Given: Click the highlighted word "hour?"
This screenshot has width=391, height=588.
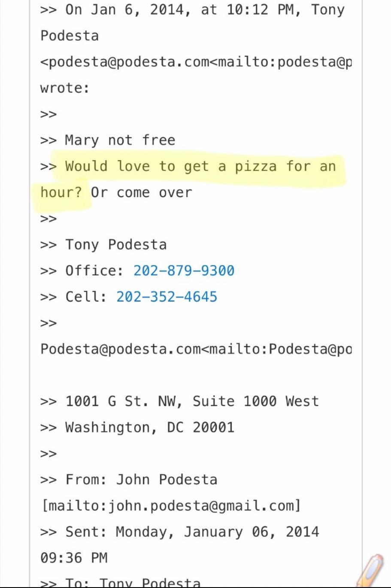Looking at the screenshot, I should point(61,192).
